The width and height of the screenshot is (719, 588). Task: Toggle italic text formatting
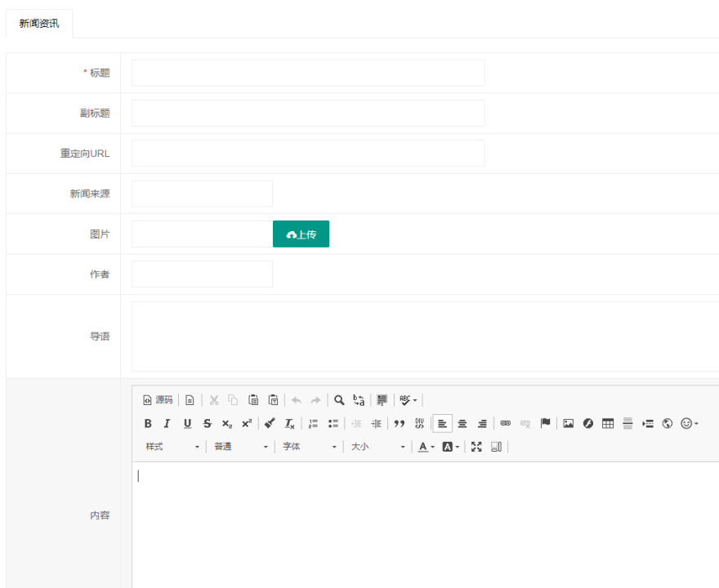click(x=167, y=423)
